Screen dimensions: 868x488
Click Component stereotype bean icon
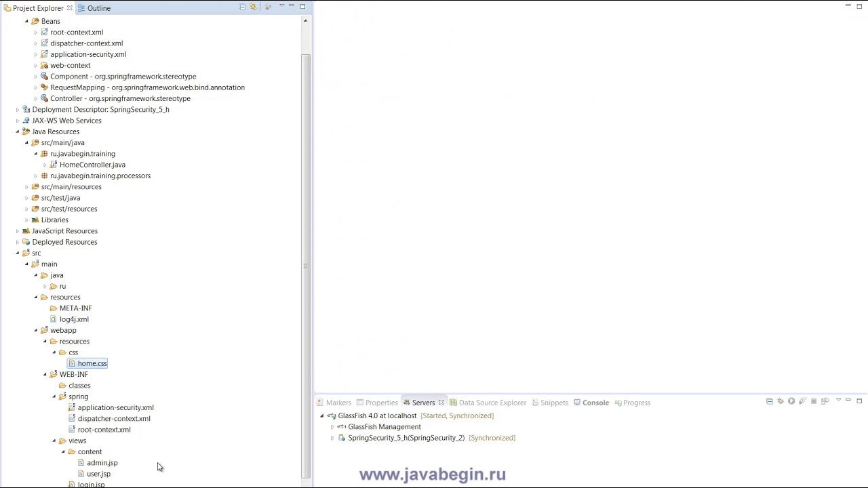tap(44, 77)
